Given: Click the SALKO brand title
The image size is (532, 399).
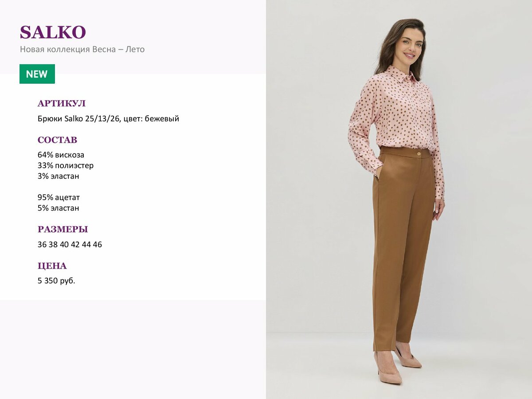Looking at the screenshot, I should click(53, 32).
